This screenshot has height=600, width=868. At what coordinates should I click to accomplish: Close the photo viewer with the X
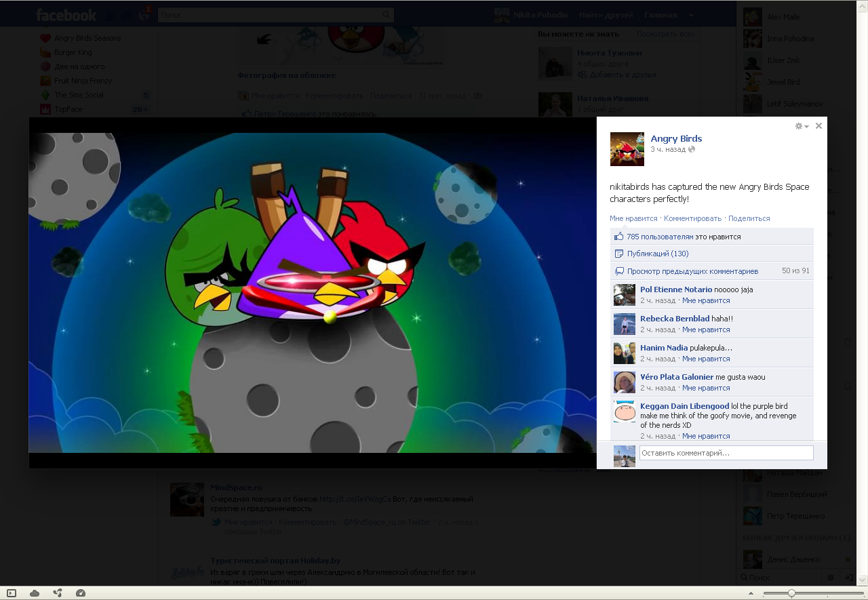(x=818, y=125)
